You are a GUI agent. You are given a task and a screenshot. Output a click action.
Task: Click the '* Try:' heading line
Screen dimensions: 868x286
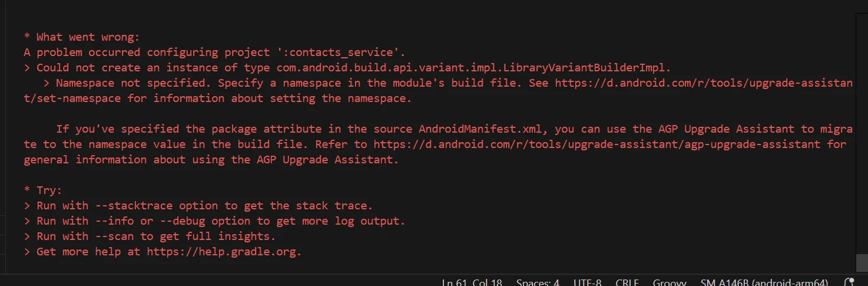(x=43, y=190)
